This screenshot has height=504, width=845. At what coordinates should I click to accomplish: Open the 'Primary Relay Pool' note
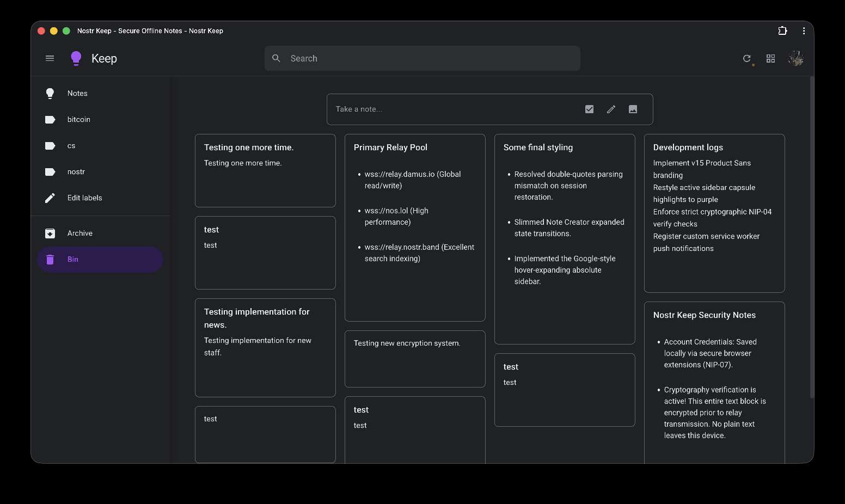415,228
